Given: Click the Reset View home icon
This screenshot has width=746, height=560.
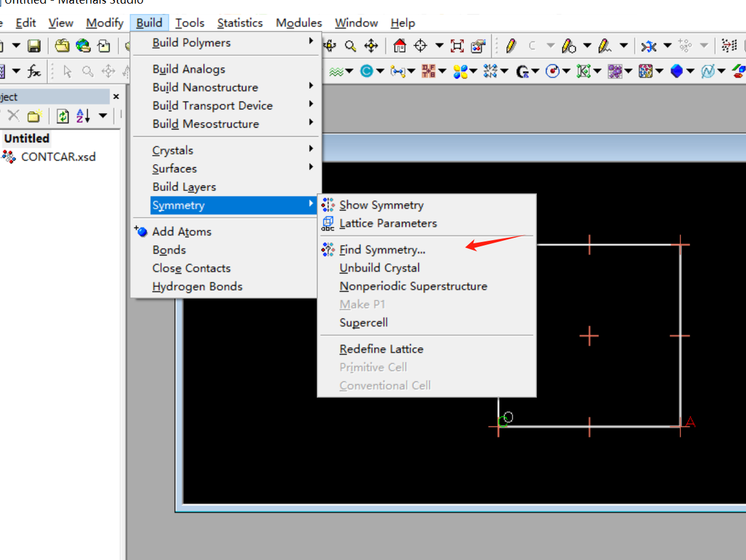Looking at the screenshot, I should click(399, 46).
